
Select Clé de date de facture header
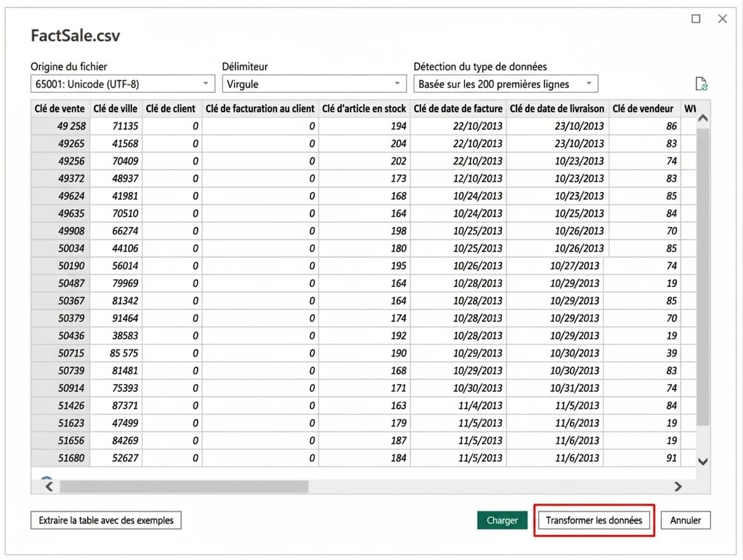coord(458,108)
